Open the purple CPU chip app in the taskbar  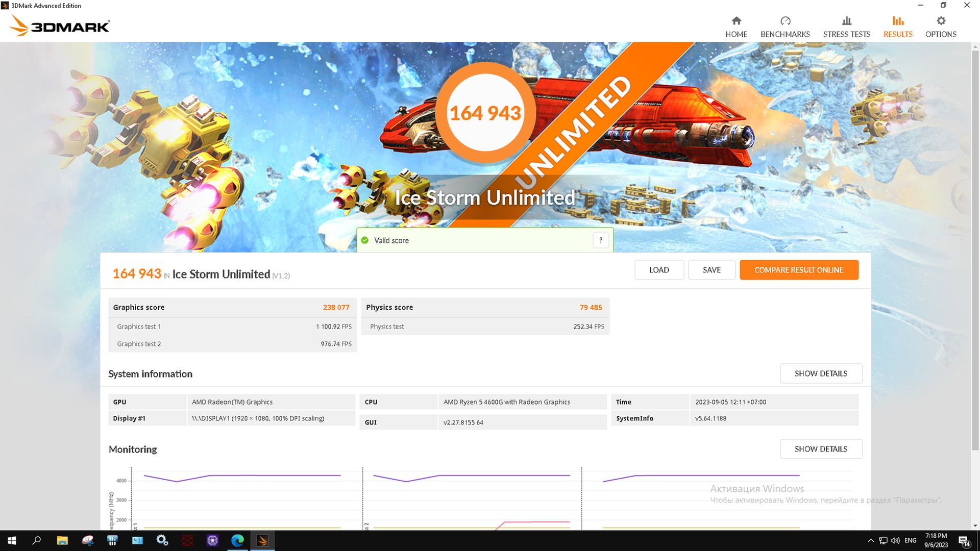coord(212,540)
